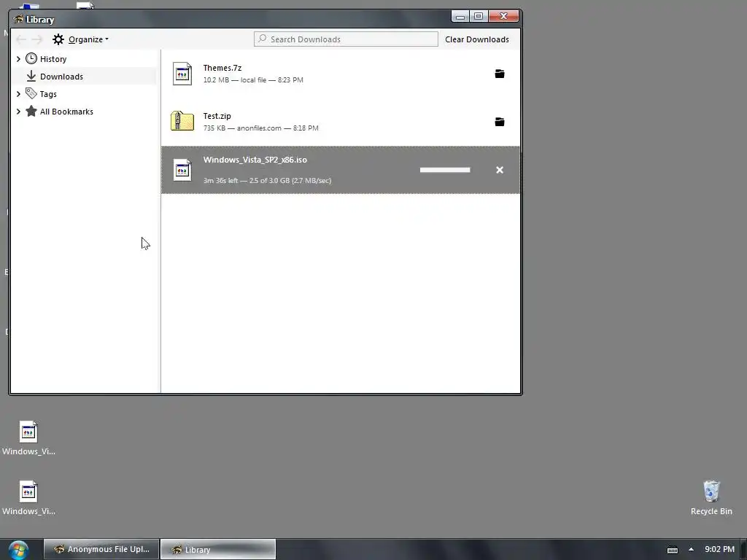Screen dimensions: 747x560
Task: Expand the Tags tree node
Action: [18, 94]
